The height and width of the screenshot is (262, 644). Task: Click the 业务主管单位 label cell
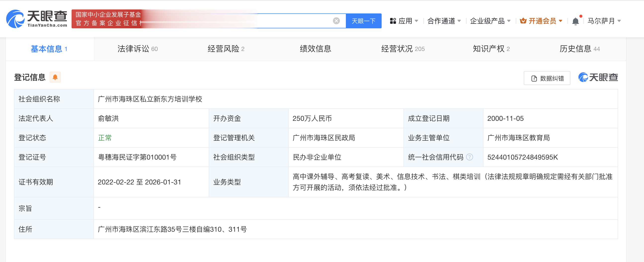[x=443, y=138]
